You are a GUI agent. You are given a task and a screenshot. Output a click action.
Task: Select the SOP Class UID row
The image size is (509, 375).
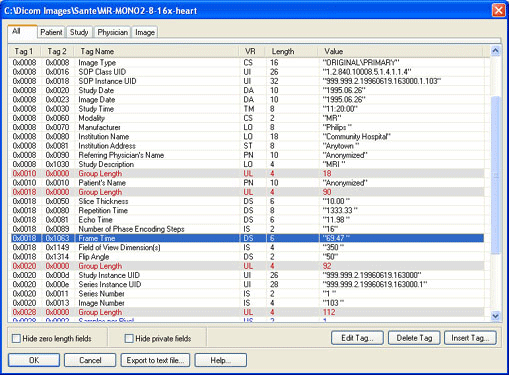click(x=246, y=72)
